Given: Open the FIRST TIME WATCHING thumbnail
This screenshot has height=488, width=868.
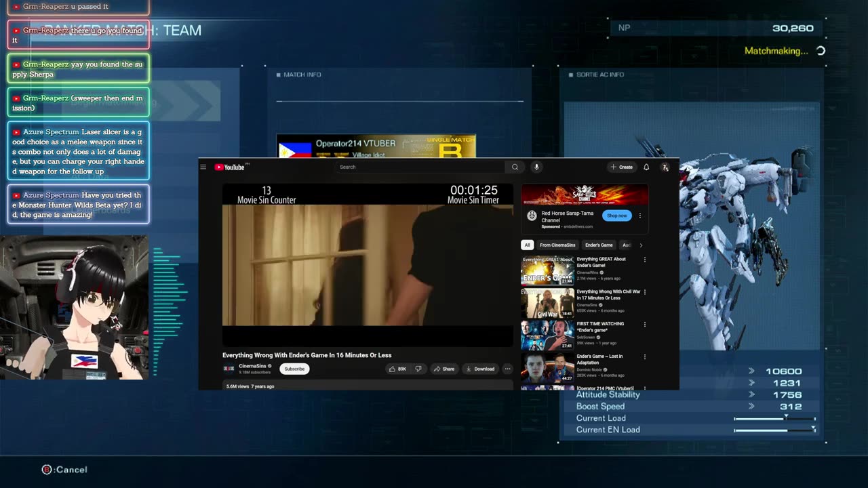Looking at the screenshot, I should coord(547,335).
